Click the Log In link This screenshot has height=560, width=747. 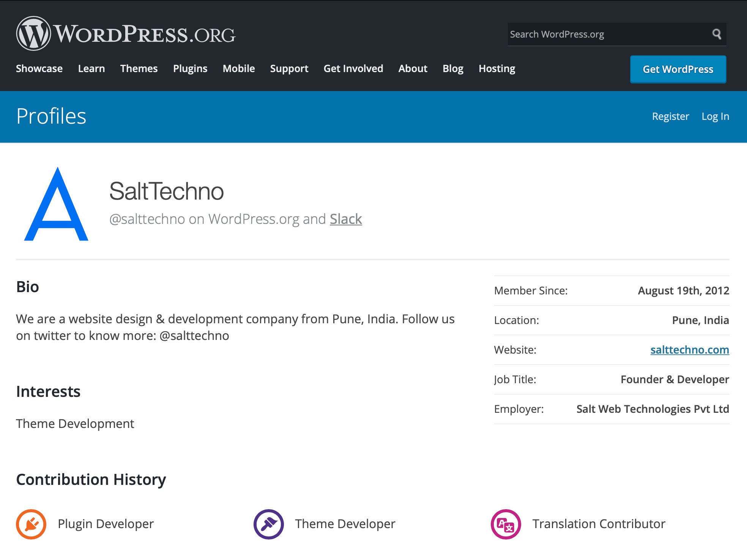pyautogui.click(x=715, y=116)
